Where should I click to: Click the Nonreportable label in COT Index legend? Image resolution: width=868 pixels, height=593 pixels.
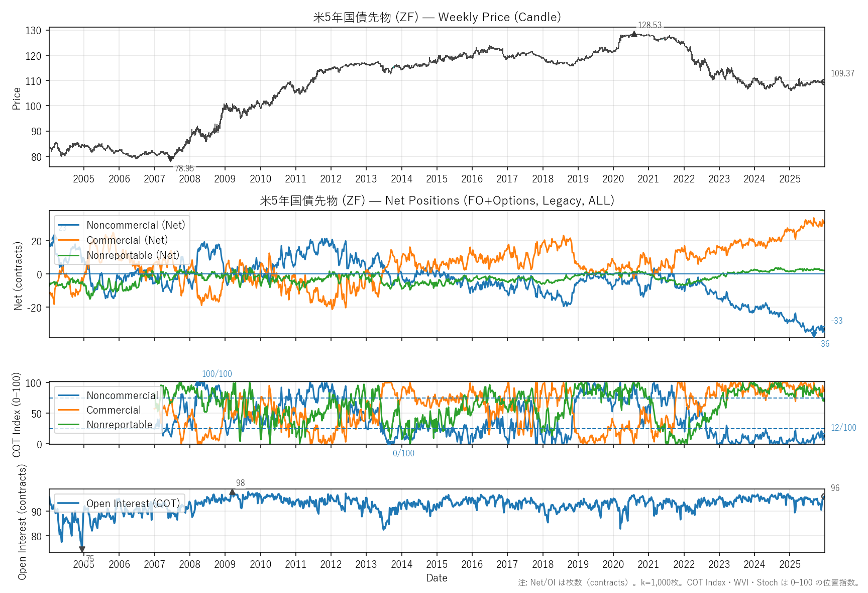point(119,425)
